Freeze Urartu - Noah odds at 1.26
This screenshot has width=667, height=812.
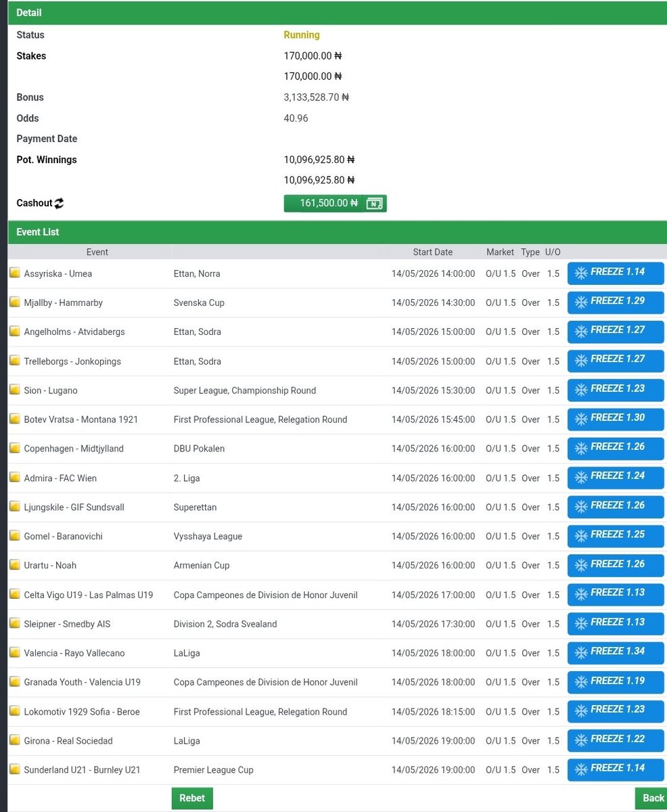(616, 566)
